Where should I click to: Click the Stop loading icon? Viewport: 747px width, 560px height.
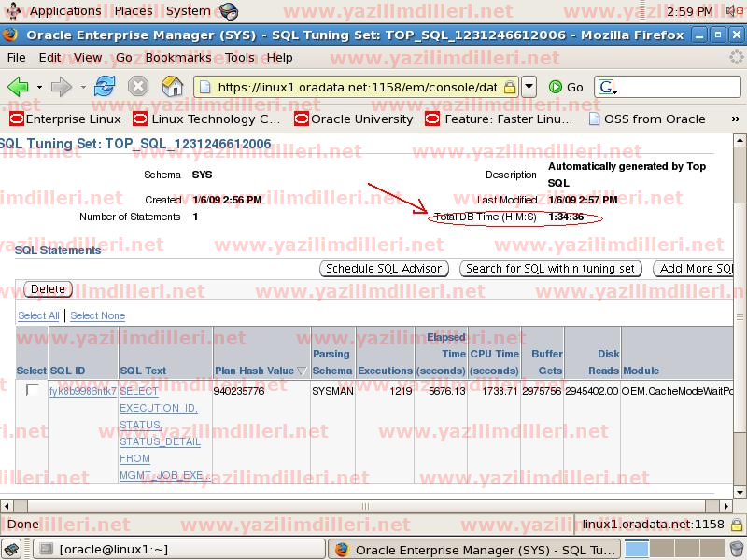point(138,87)
